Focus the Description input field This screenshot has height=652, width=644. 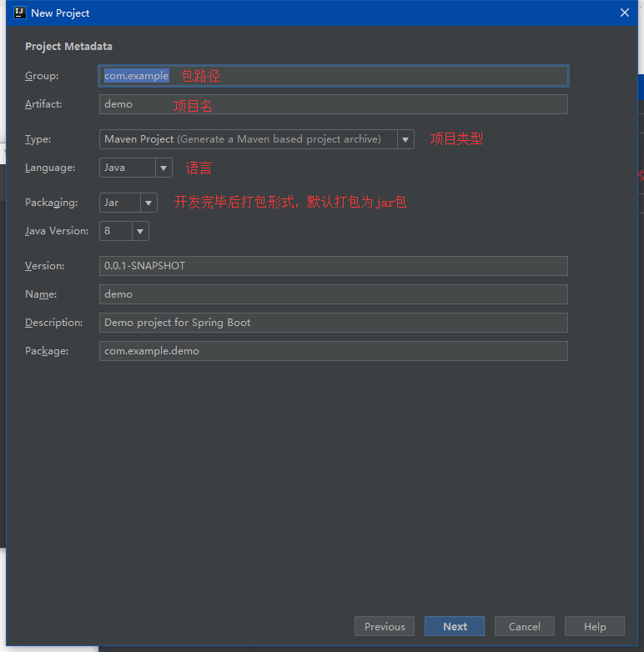pos(333,323)
